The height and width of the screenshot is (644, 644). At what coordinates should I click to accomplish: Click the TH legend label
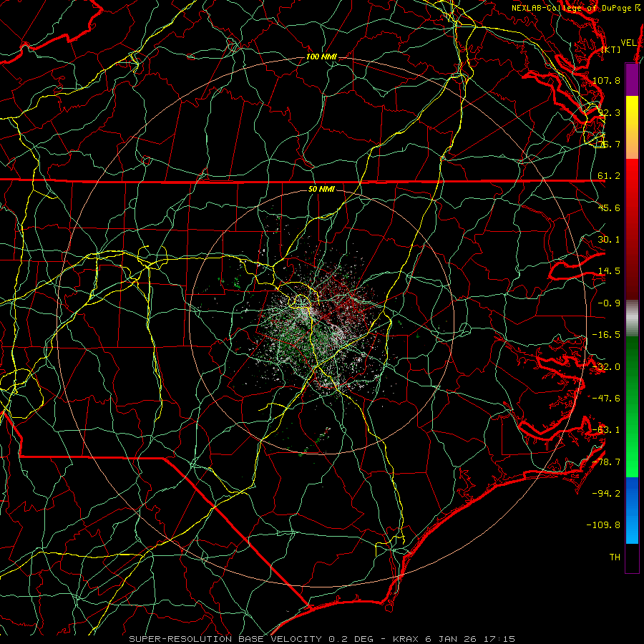coord(615,557)
